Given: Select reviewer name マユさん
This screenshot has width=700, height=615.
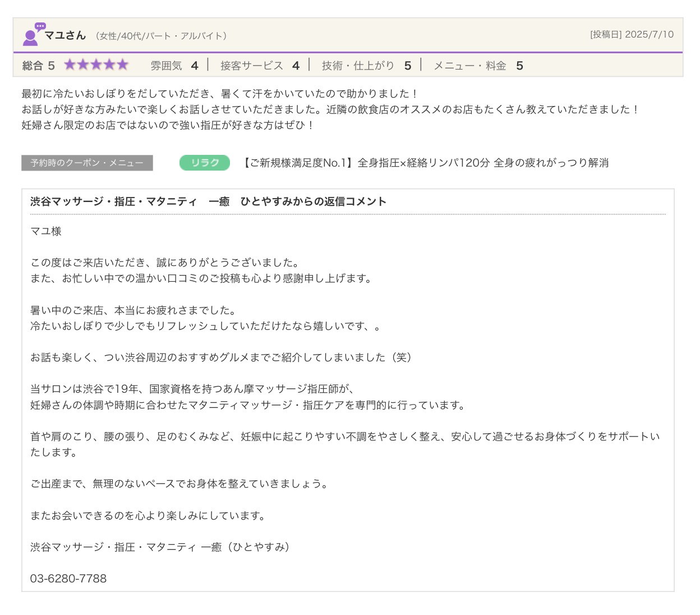Looking at the screenshot, I should coord(65,35).
